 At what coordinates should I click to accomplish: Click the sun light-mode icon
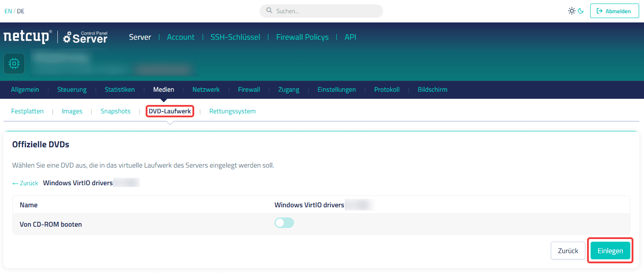click(x=572, y=11)
